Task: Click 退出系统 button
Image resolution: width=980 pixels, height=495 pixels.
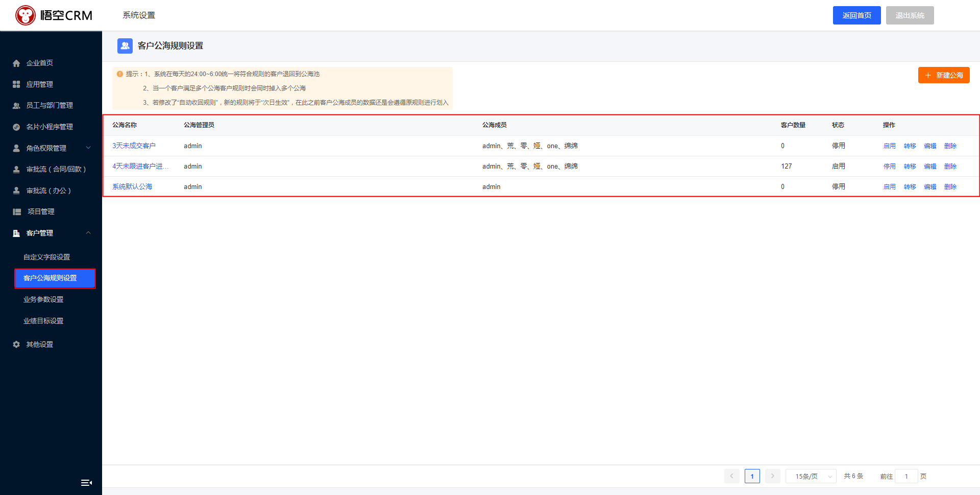Action: click(910, 15)
